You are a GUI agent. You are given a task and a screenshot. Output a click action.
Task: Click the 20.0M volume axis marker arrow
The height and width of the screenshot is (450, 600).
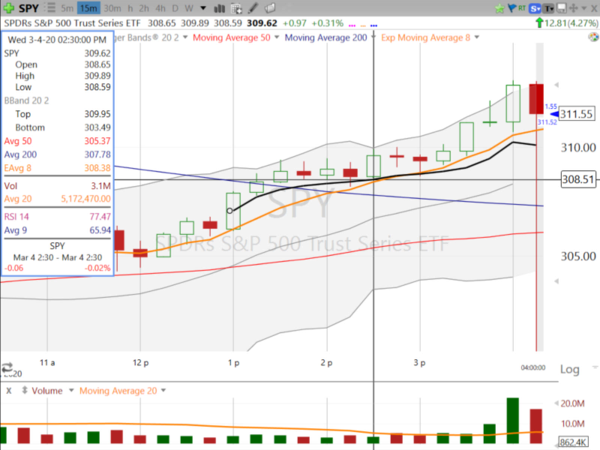tap(557, 403)
